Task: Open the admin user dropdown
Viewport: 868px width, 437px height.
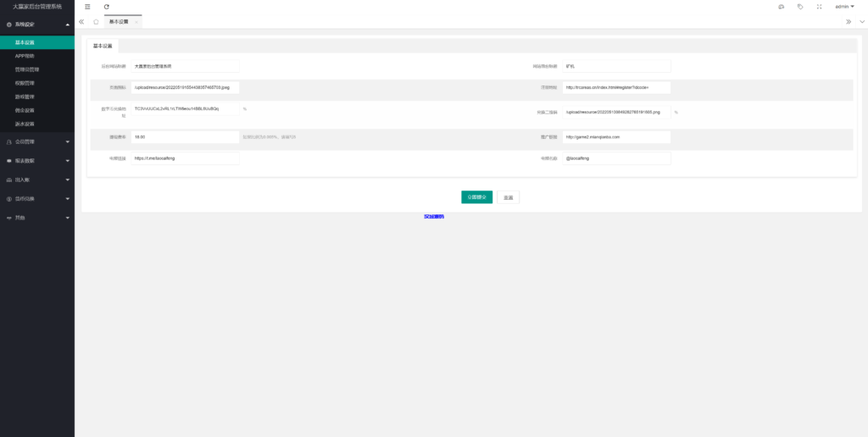Action: pyautogui.click(x=844, y=7)
